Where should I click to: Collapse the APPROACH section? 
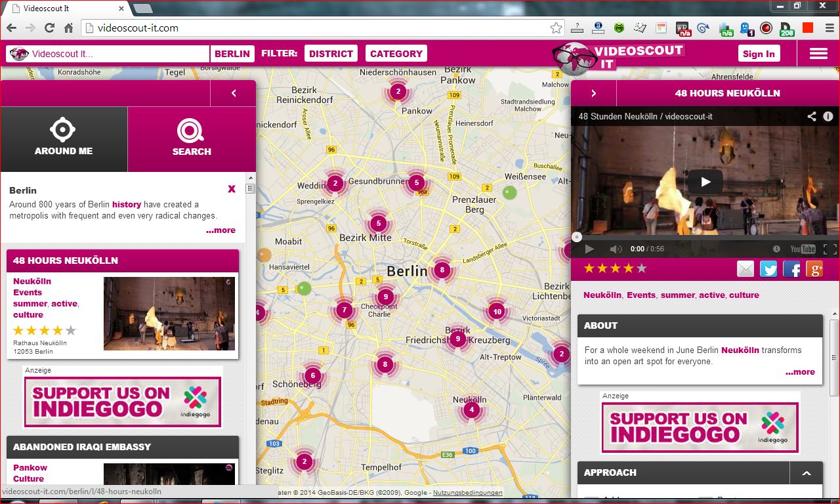coord(807,473)
